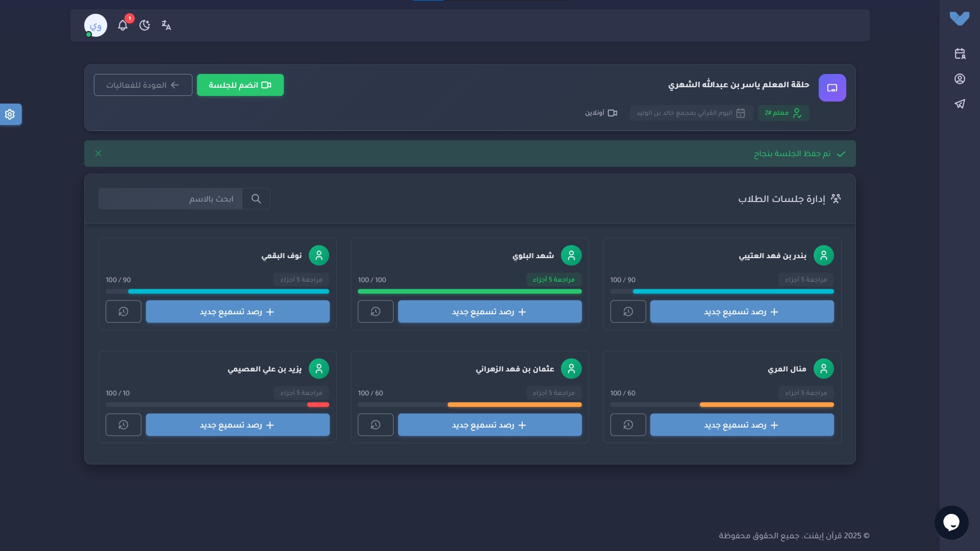Open notifications from the bell icon
This screenshot has width=980, height=551.
[x=122, y=25]
